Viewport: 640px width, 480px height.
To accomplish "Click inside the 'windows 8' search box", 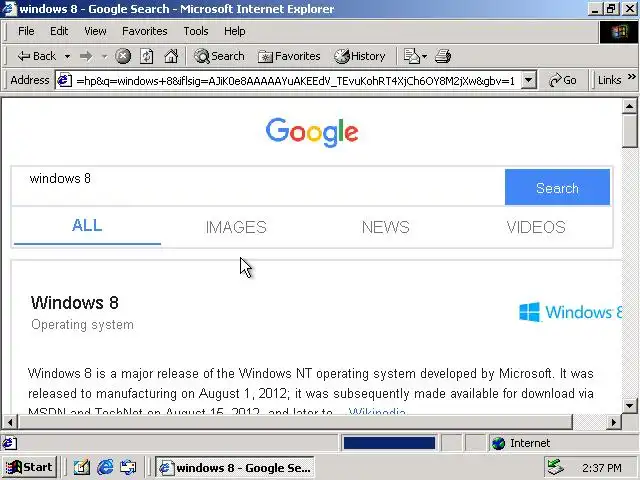I will tap(258, 186).
